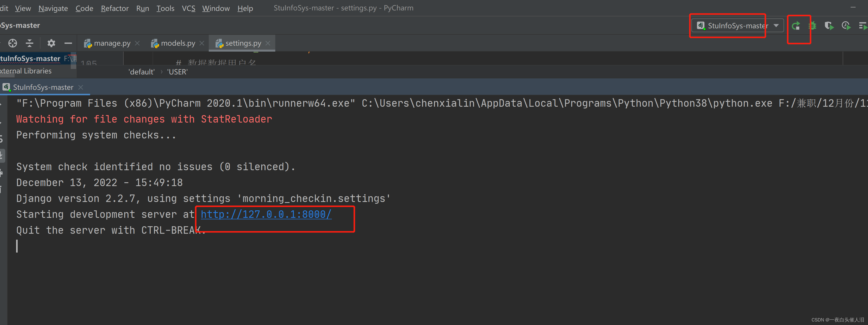Open the Code menu
Screen dimensions: 868x325
[84, 8]
